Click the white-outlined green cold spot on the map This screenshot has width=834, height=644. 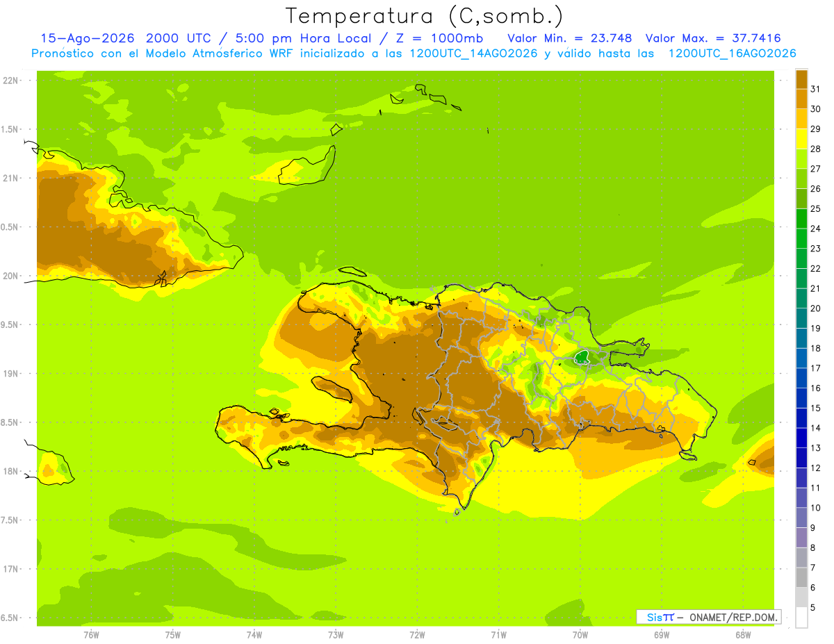click(582, 358)
